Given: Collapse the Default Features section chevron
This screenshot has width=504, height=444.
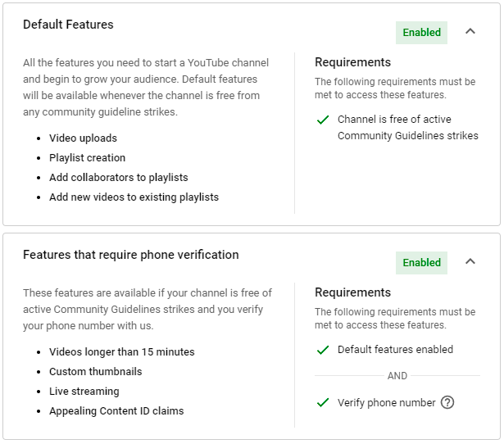Looking at the screenshot, I should click(x=470, y=32).
